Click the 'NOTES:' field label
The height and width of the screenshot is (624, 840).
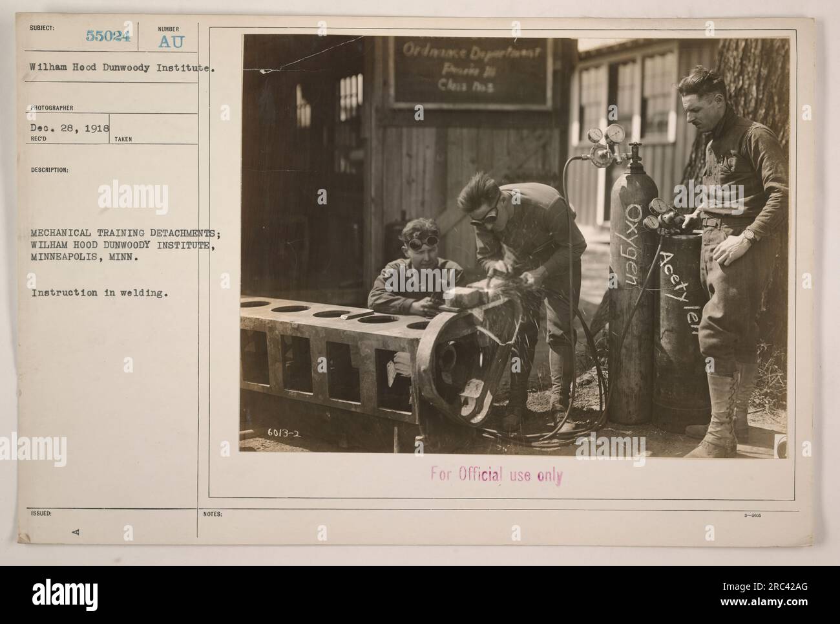click(214, 514)
